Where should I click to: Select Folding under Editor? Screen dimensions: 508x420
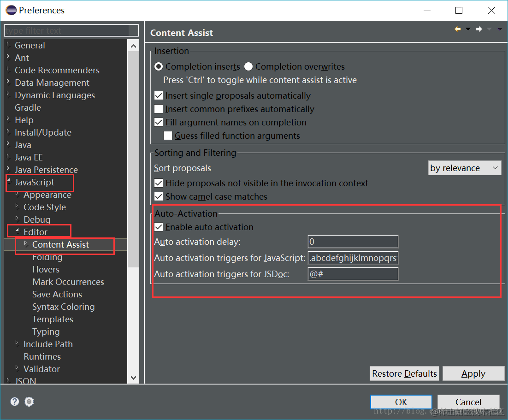[47, 257]
